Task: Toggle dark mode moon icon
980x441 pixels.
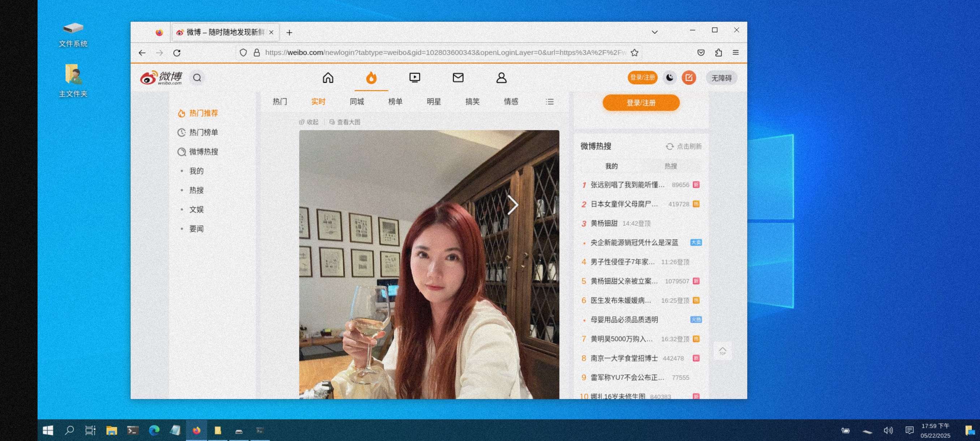Action: pos(669,78)
